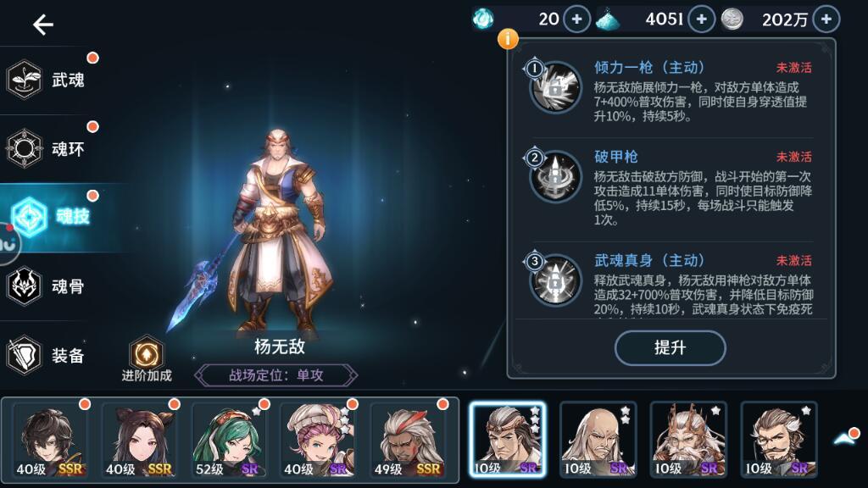Click the 进阶加成 hexagon icon
This screenshot has height=488, width=868.
coord(147,354)
